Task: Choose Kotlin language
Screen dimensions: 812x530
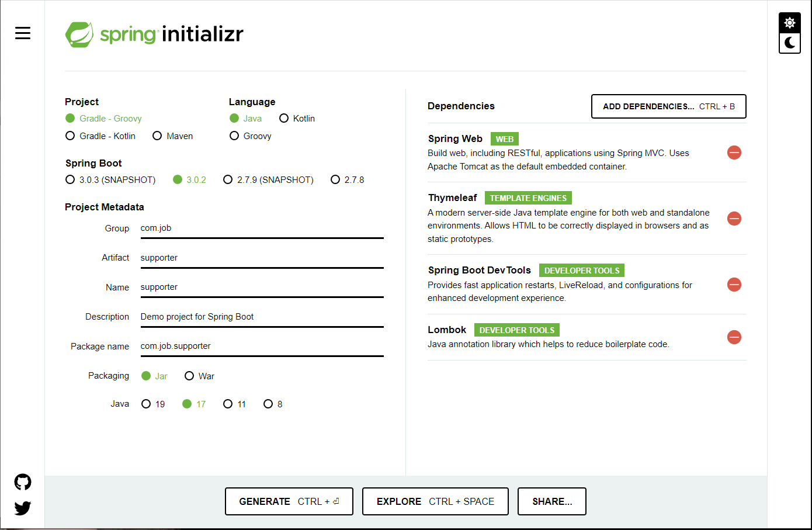Action: [297, 119]
